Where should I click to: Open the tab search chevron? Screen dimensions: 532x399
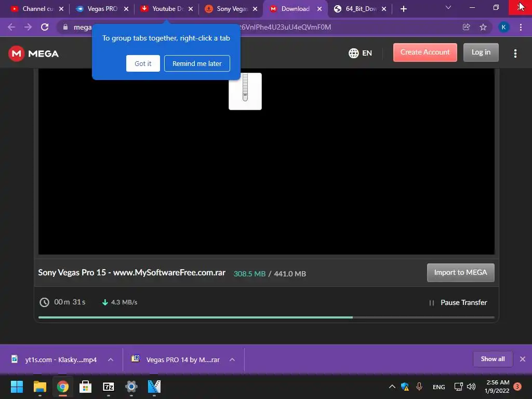click(x=448, y=7)
